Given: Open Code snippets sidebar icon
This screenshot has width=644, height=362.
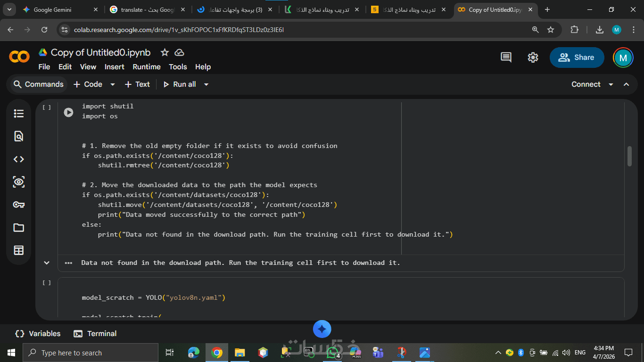Looking at the screenshot, I should tap(19, 159).
